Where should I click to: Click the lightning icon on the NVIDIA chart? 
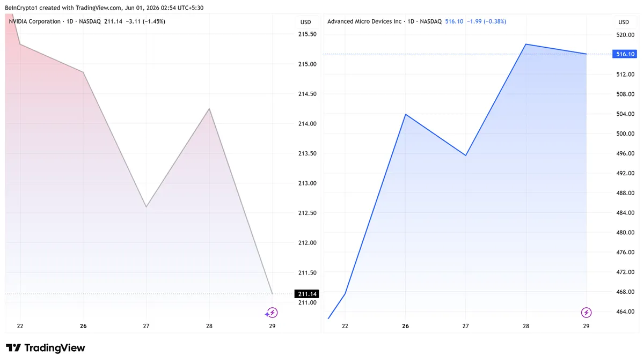tap(272, 313)
